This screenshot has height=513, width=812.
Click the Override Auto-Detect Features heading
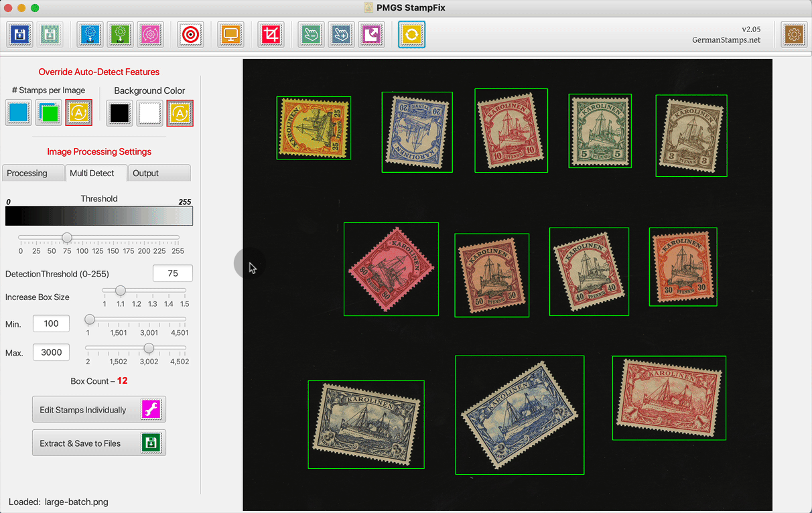coord(99,72)
